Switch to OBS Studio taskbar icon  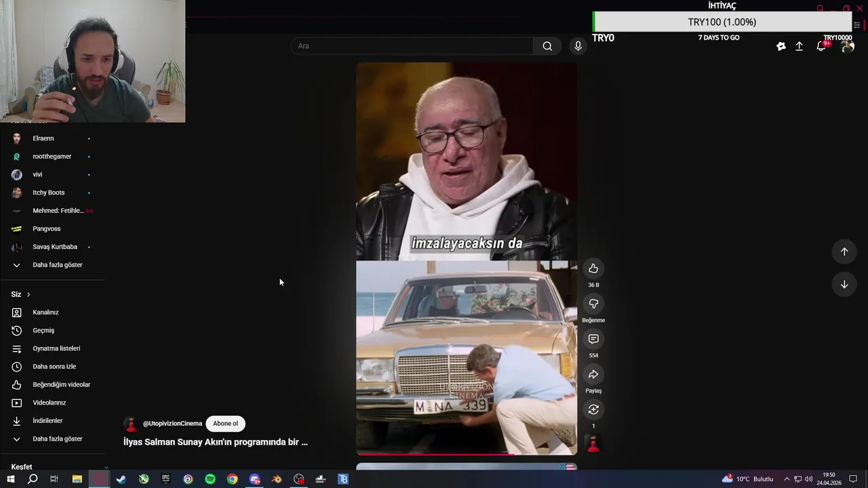click(x=299, y=479)
